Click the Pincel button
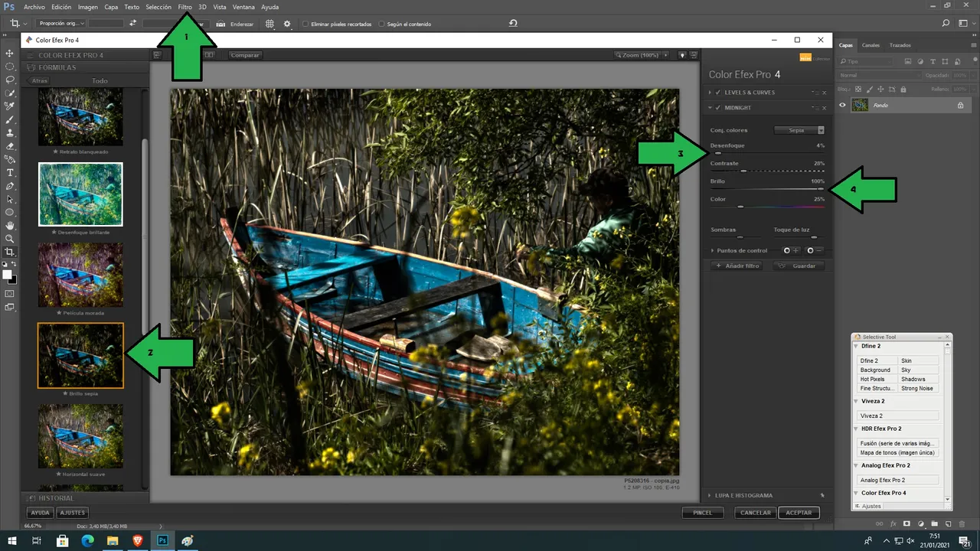 click(x=702, y=513)
